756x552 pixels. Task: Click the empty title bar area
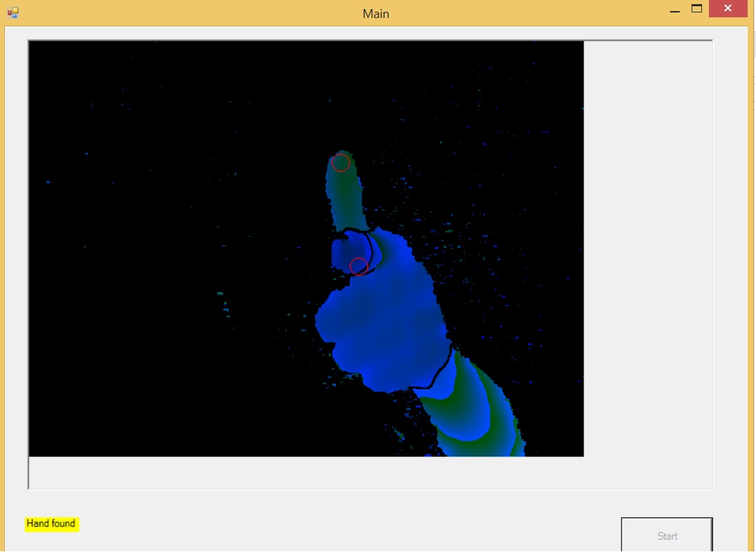pos(193,13)
